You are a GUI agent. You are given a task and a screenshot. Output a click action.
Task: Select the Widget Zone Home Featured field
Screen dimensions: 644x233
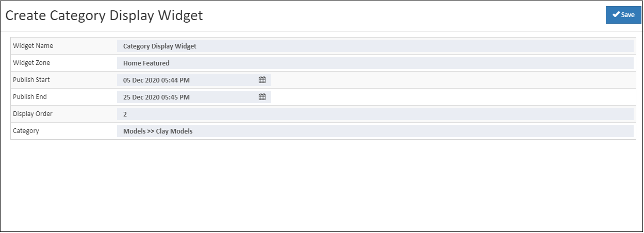(375, 63)
